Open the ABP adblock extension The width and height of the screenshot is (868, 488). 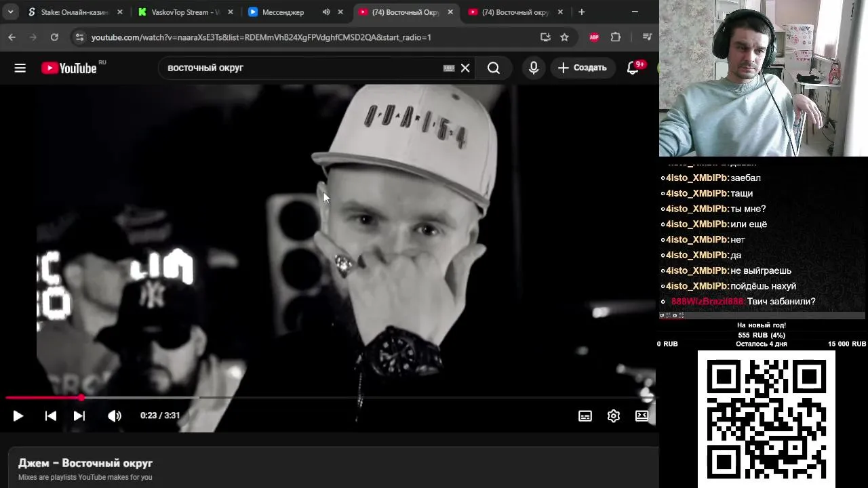pyautogui.click(x=594, y=37)
